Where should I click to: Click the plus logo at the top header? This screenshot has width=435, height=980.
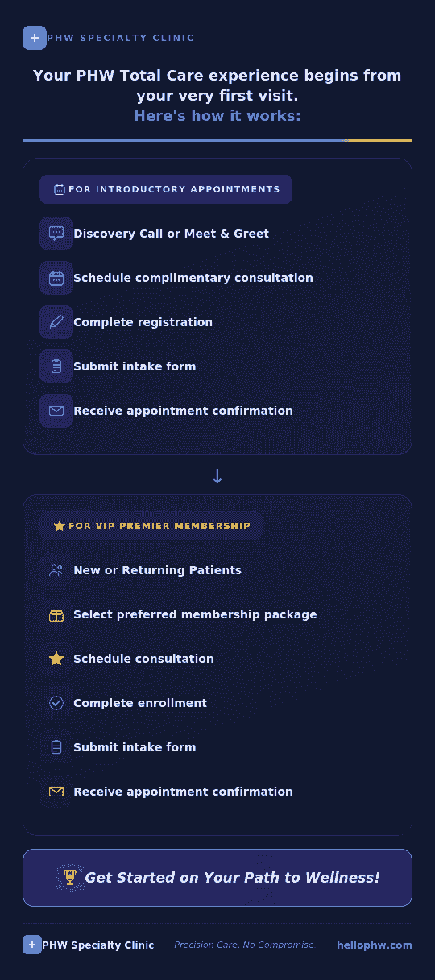tap(35, 38)
